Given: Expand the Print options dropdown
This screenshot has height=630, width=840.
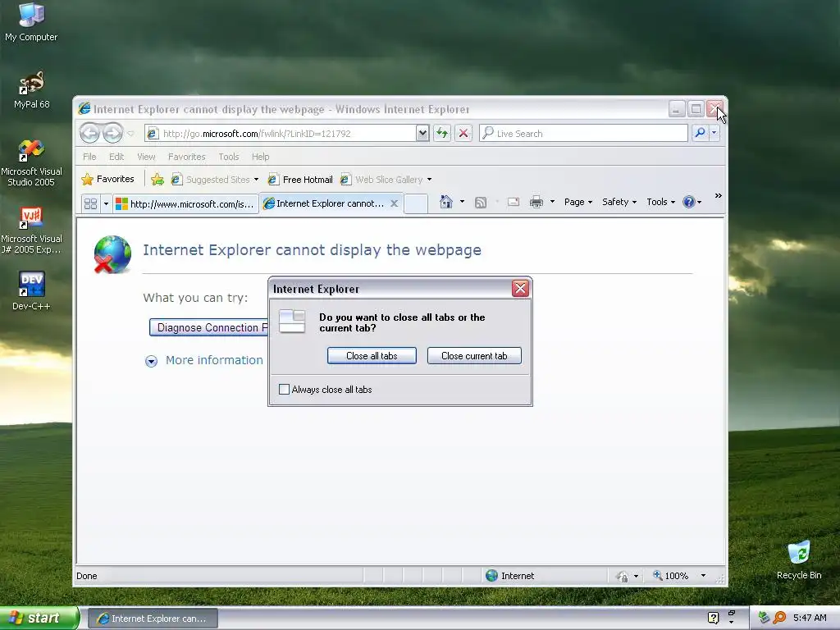Looking at the screenshot, I should click(x=552, y=202).
